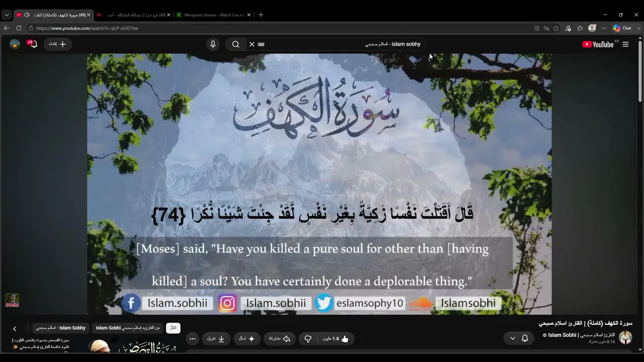The height and width of the screenshot is (362, 644).
Task: Click the video player area
Action: point(319,184)
